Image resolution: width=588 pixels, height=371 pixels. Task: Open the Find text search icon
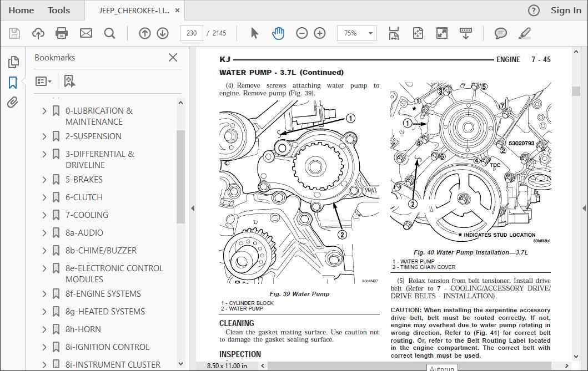point(109,33)
